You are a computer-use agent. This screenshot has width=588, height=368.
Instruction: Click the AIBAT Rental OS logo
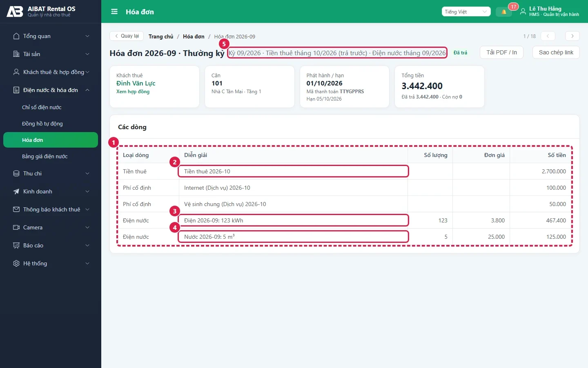[x=15, y=11]
